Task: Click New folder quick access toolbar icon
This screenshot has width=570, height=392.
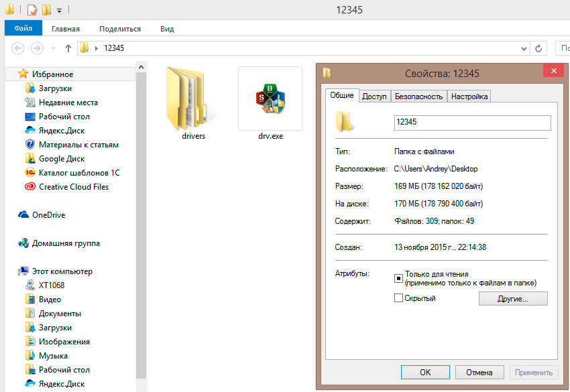Action: [x=46, y=9]
